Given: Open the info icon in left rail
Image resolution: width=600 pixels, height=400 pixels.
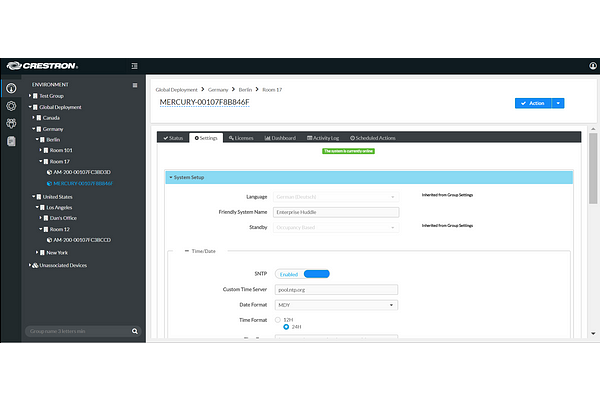Looking at the screenshot, I should tap(11, 88).
